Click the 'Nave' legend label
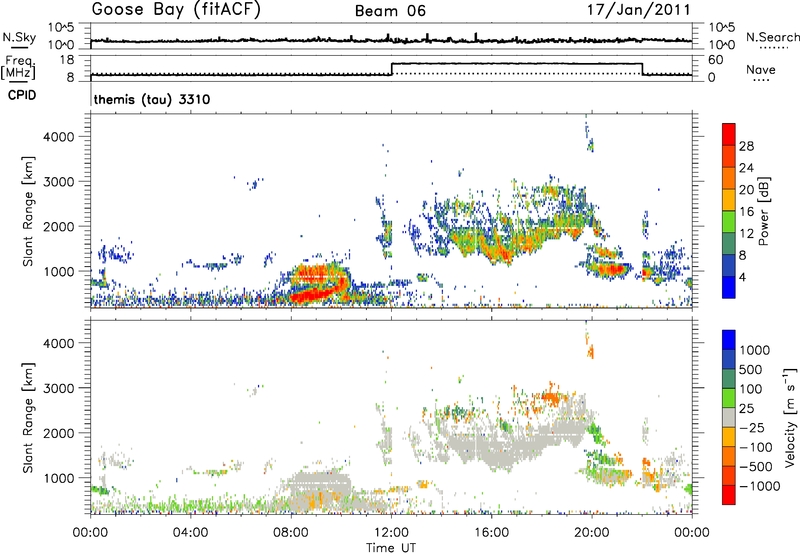Screen dimensions: 800x554 pos(761,69)
